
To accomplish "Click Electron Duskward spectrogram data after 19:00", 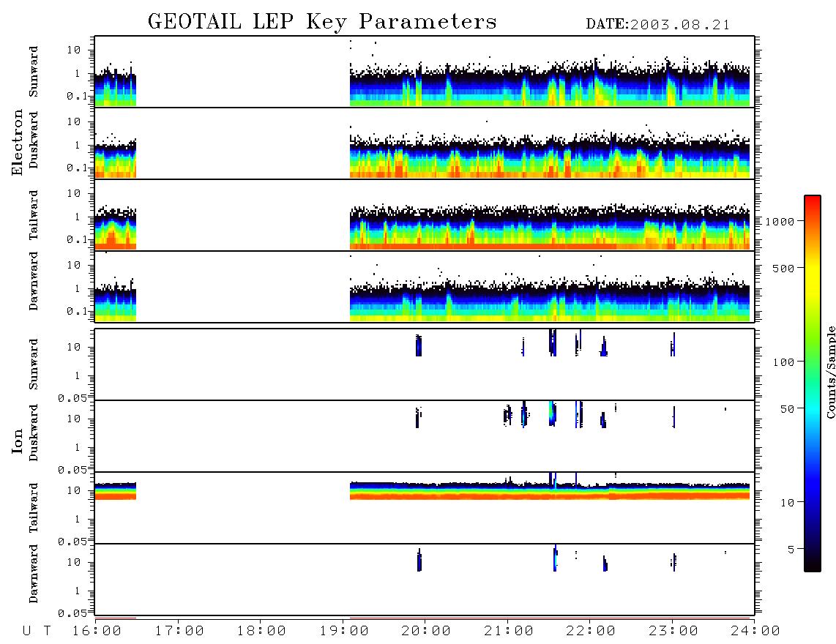I will [x=550, y=156].
